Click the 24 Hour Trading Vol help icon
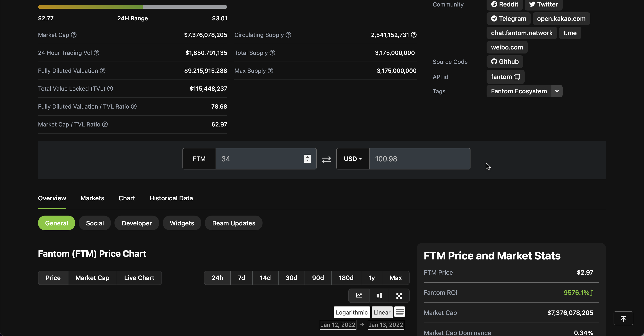The width and height of the screenshot is (644, 336). coord(97,53)
